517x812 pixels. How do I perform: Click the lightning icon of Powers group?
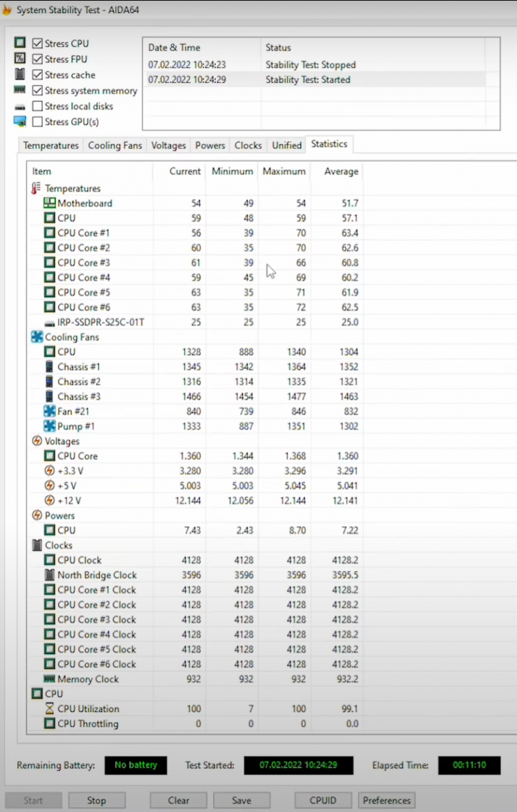(37, 515)
